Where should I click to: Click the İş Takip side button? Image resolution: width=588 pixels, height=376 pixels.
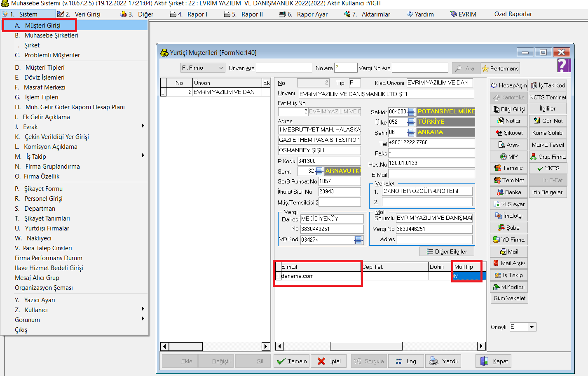click(x=509, y=275)
